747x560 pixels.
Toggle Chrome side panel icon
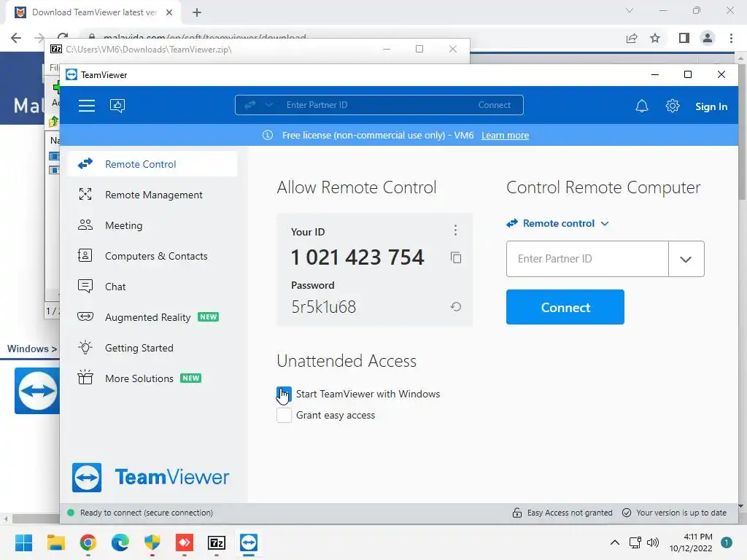(684, 38)
